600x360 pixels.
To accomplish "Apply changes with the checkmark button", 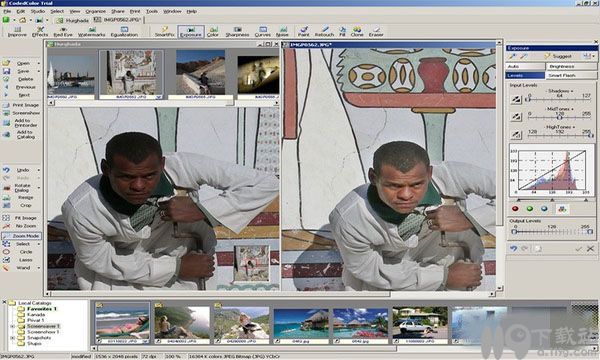I will point(578,249).
